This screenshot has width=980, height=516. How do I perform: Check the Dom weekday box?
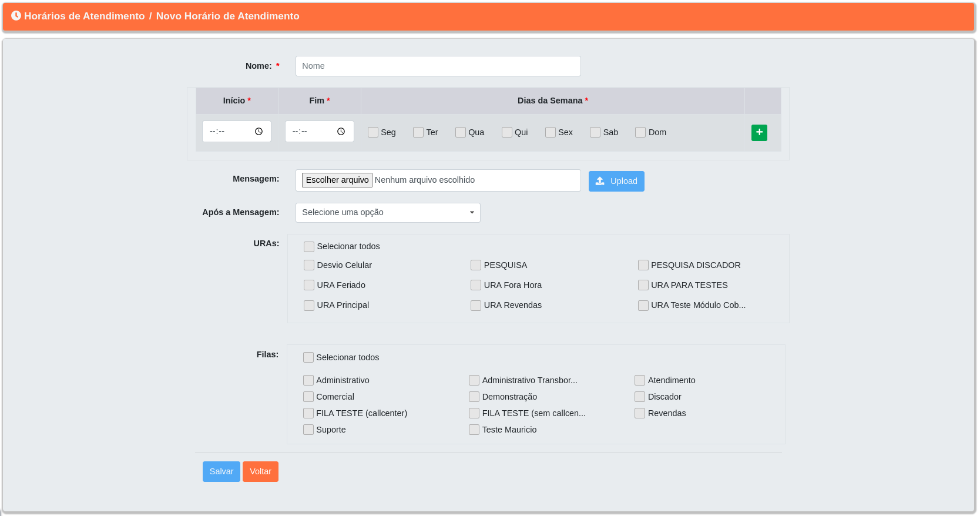tap(640, 132)
